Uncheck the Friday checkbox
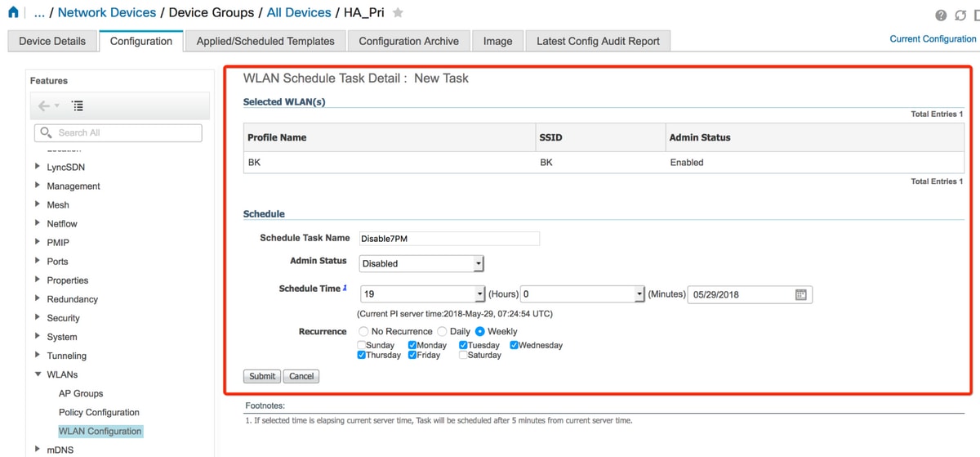The height and width of the screenshot is (457, 980). point(412,355)
